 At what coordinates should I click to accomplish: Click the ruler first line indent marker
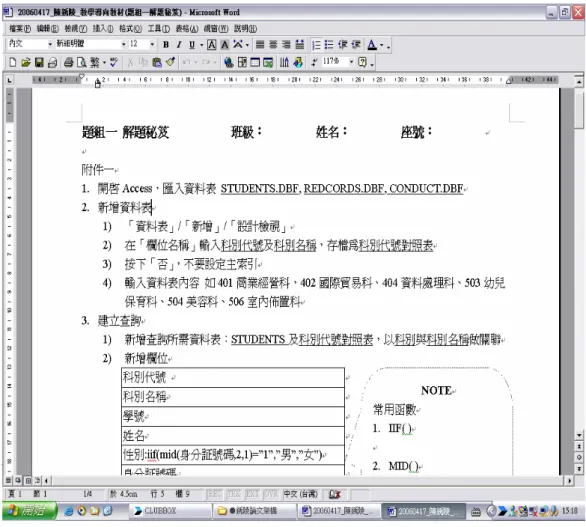click(x=82, y=77)
